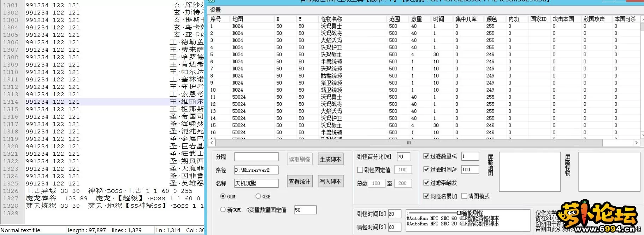Click the 时间 column header
Image resolution: width=644 pixels, height=235 pixels.
(x=442, y=19)
